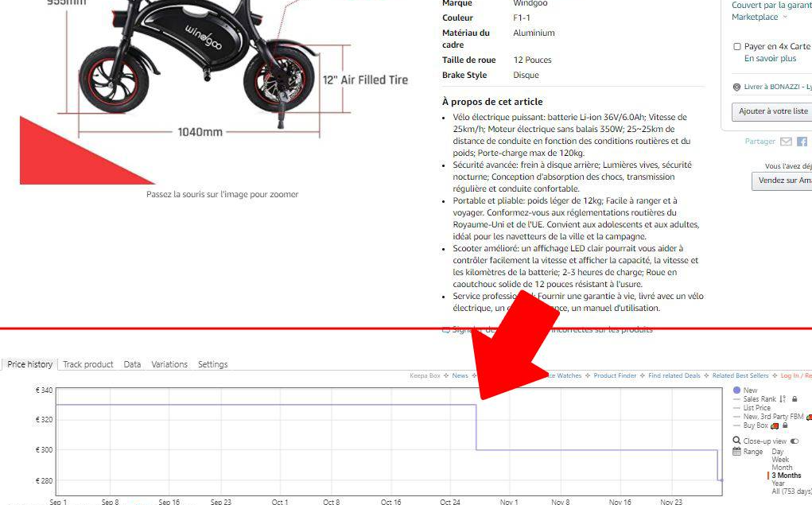Click the Sales Rank sort icon
Screen dimensions: 812x505
tap(783, 399)
